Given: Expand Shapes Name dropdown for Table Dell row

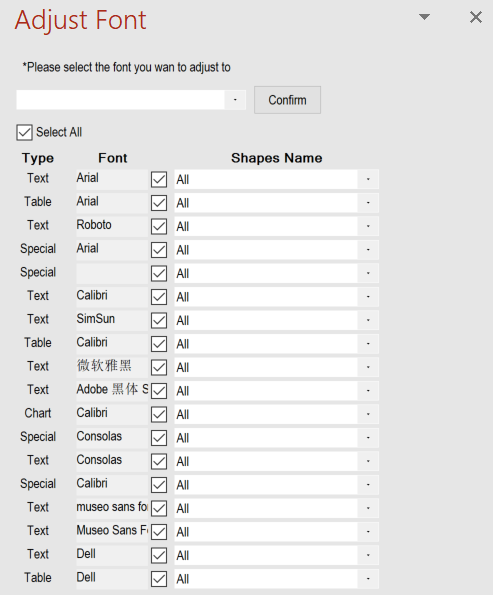Looking at the screenshot, I should click(x=368, y=579).
